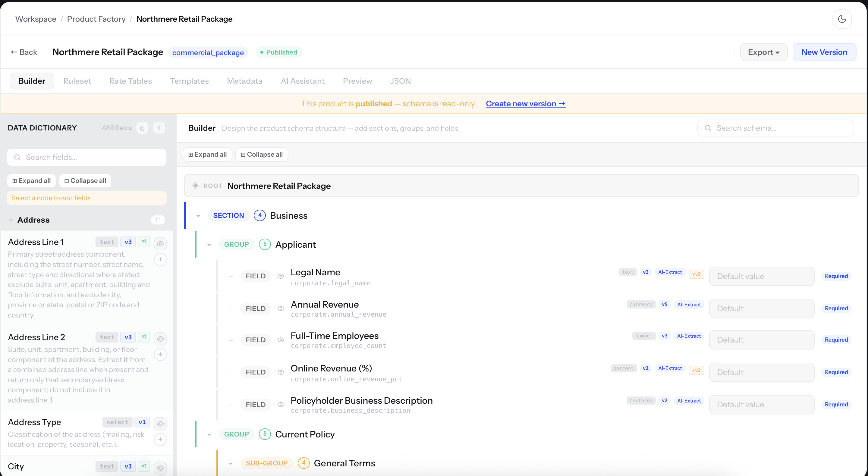Toggle dark mode moon icon

[x=842, y=19]
